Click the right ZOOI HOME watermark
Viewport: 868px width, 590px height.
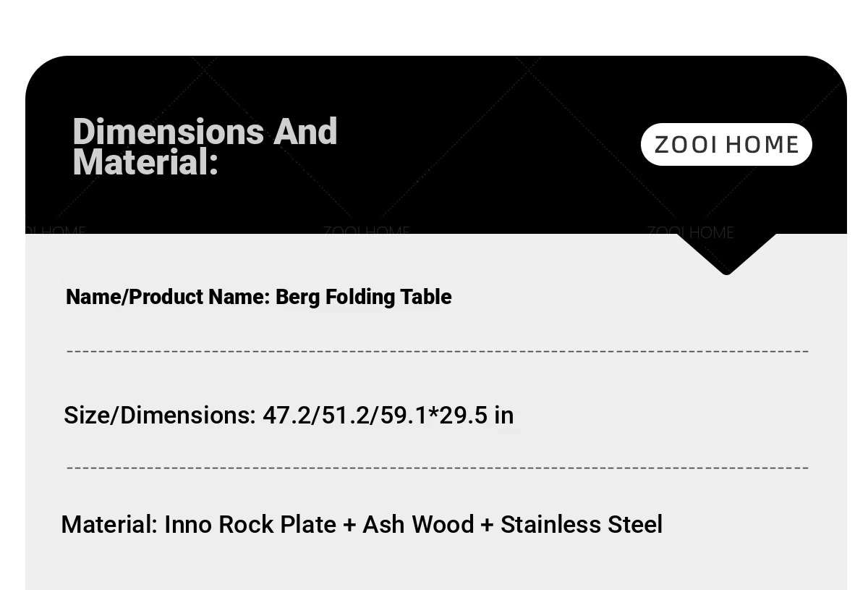tap(690, 232)
